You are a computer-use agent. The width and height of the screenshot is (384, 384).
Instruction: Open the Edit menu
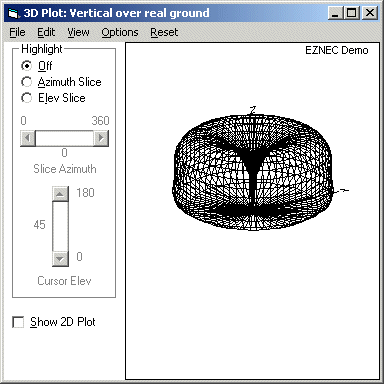(x=46, y=32)
